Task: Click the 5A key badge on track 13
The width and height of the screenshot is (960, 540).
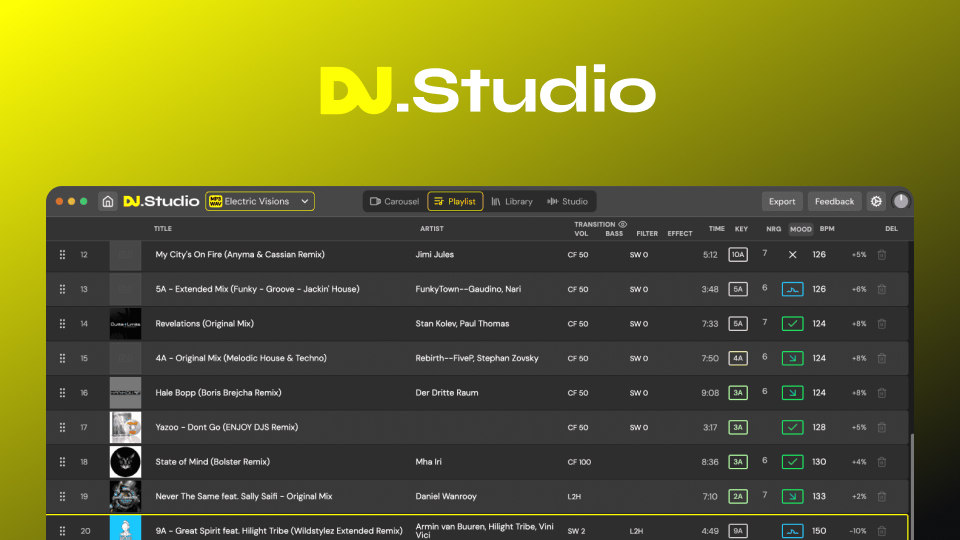Action: click(738, 289)
